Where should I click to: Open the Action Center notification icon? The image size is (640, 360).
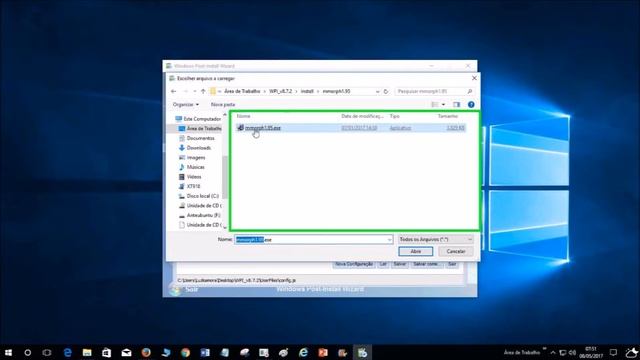click(613, 352)
